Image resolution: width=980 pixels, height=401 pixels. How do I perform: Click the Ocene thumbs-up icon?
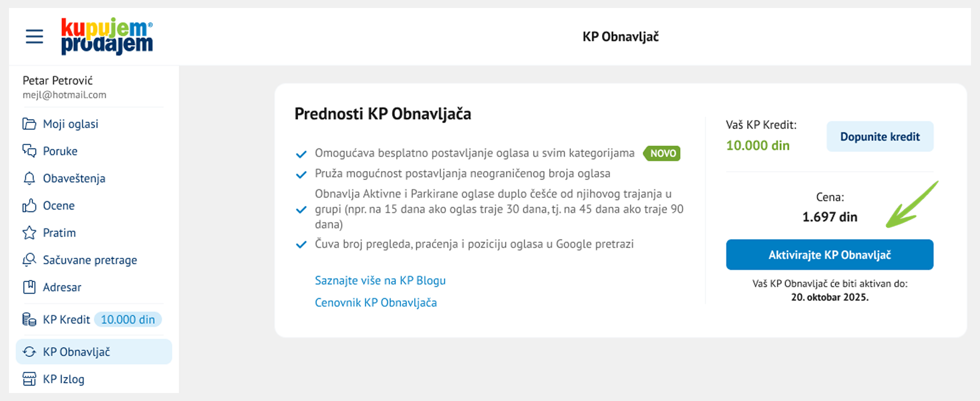pyautogui.click(x=29, y=205)
